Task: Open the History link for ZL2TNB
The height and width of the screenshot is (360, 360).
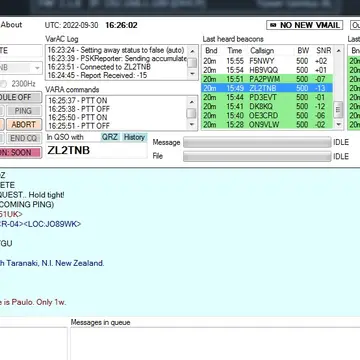Action: click(134, 137)
